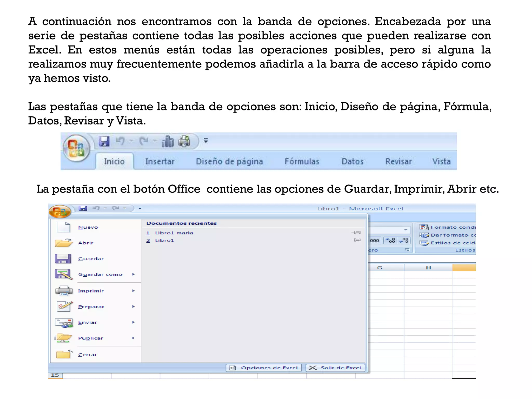
Task: Click Guardar como disk with pencil icon
Action: [x=64, y=274]
